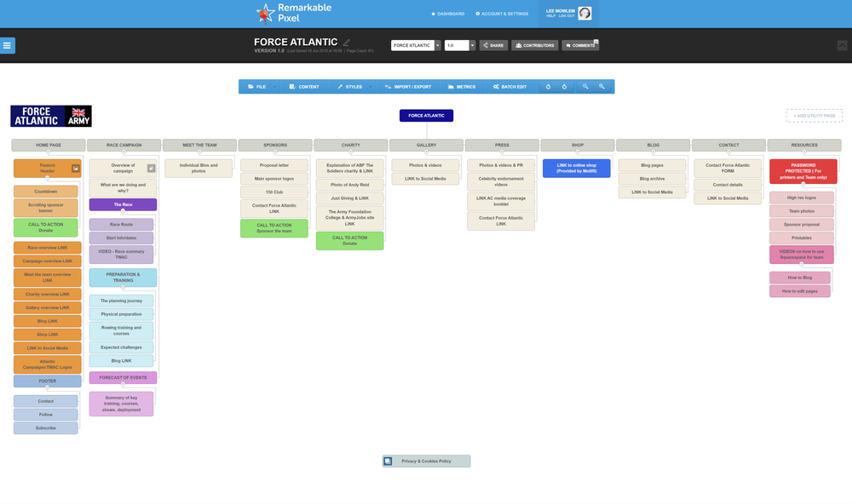Open the Content menu
This screenshot has height=504, width=852.
point(304,87)
